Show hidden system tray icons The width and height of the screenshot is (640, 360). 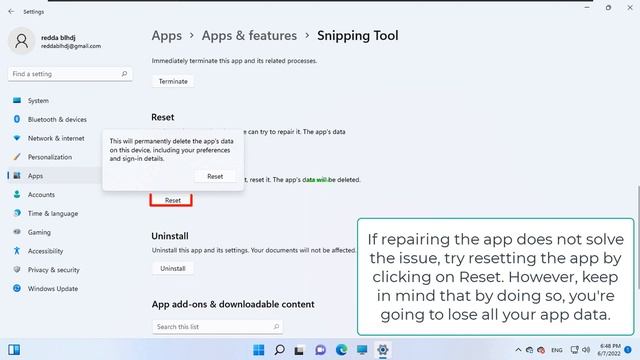(x=518, y=350)
